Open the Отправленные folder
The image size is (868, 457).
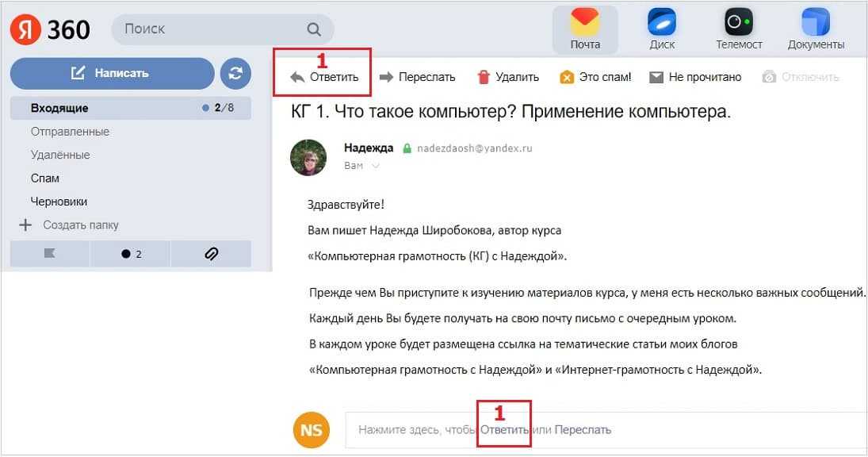70,132
